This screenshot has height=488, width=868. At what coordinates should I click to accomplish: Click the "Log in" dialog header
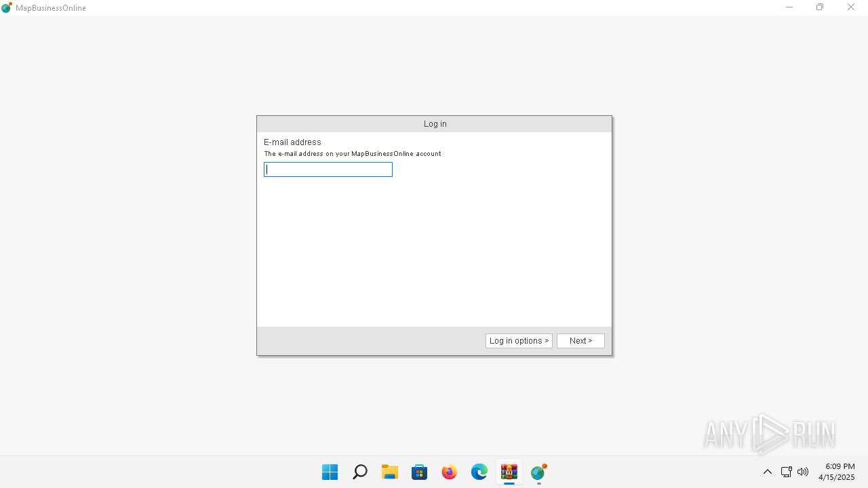pyautogui.click(x=435, y=124)
